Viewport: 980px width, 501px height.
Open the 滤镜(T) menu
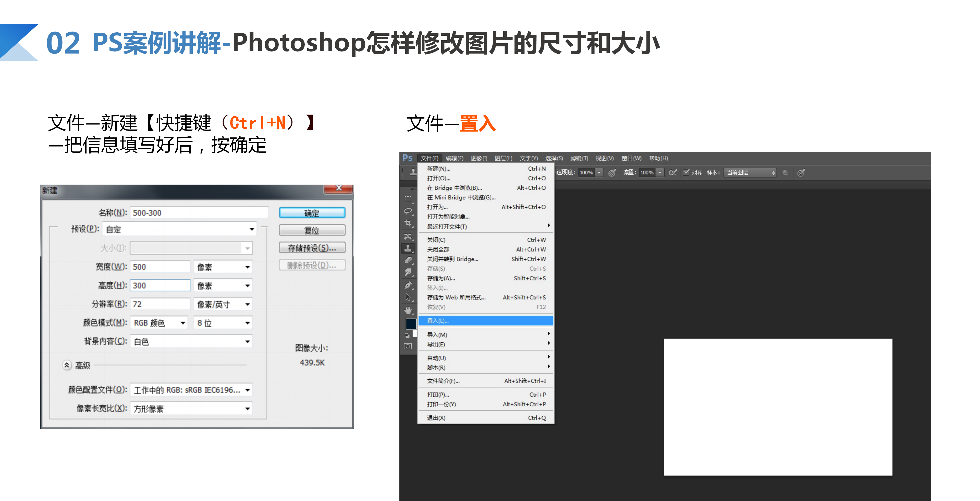pos(579,158)
